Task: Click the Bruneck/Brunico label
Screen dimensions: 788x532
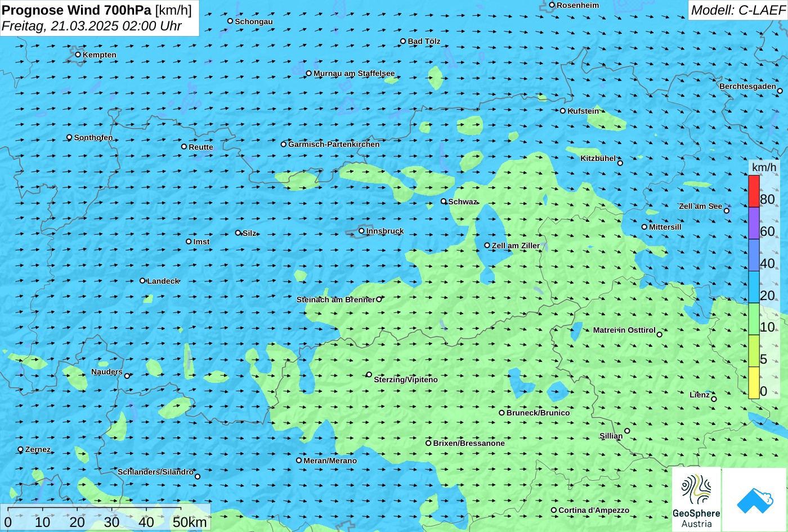Action: [538, 413]
